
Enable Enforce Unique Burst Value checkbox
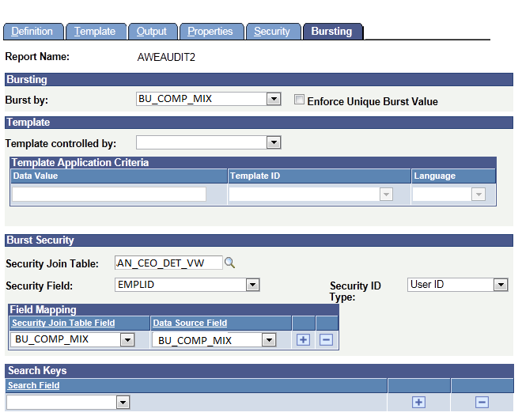299,100
